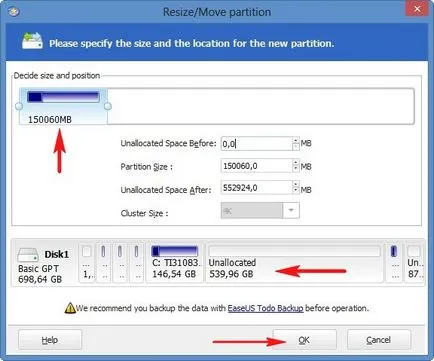
Task: Increase Partition Size with up arrow
Action: coord(296,162)
